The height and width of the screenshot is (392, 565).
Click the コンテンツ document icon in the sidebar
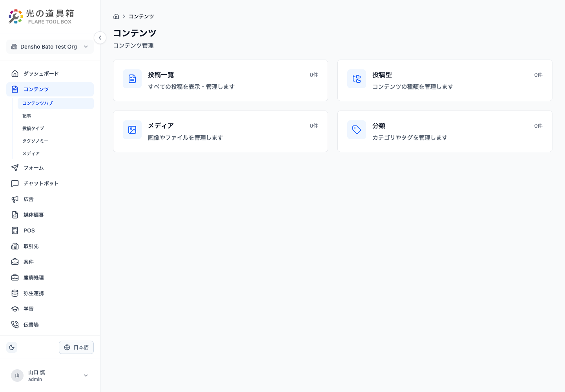15,89
